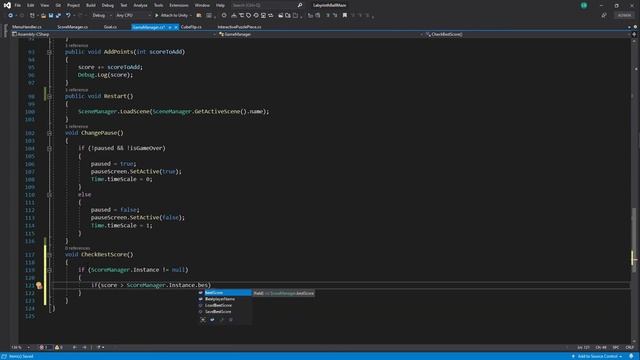Open the Extensions menu
The image size is (640, 360).
pos(179,5)
